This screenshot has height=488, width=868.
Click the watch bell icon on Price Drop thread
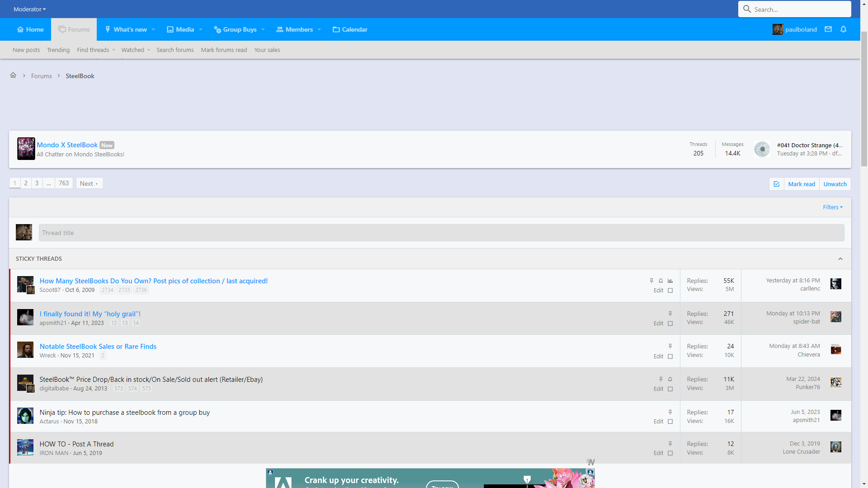click(670, 379)
